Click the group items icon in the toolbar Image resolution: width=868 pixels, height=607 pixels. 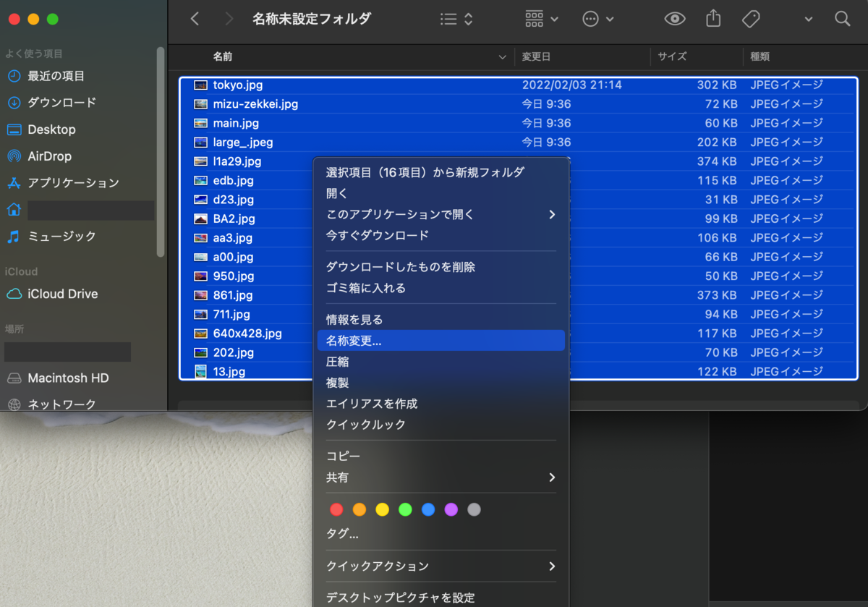(534, 19)
